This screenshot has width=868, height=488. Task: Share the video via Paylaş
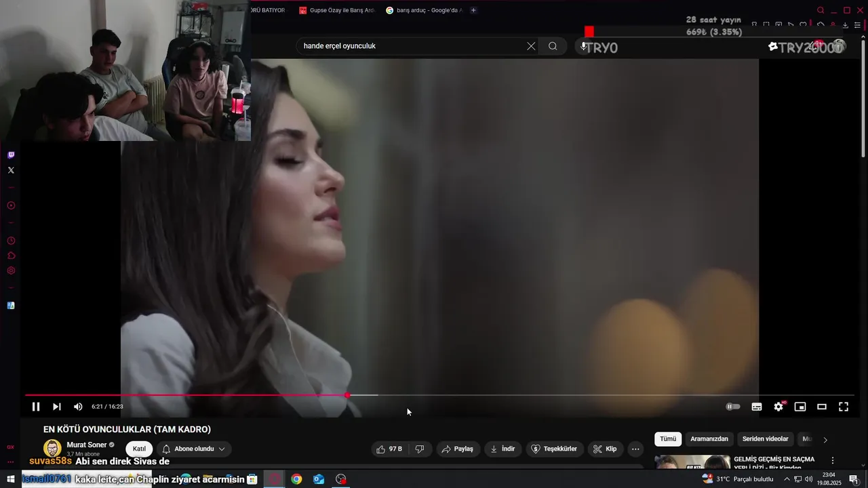click(458, 449)
